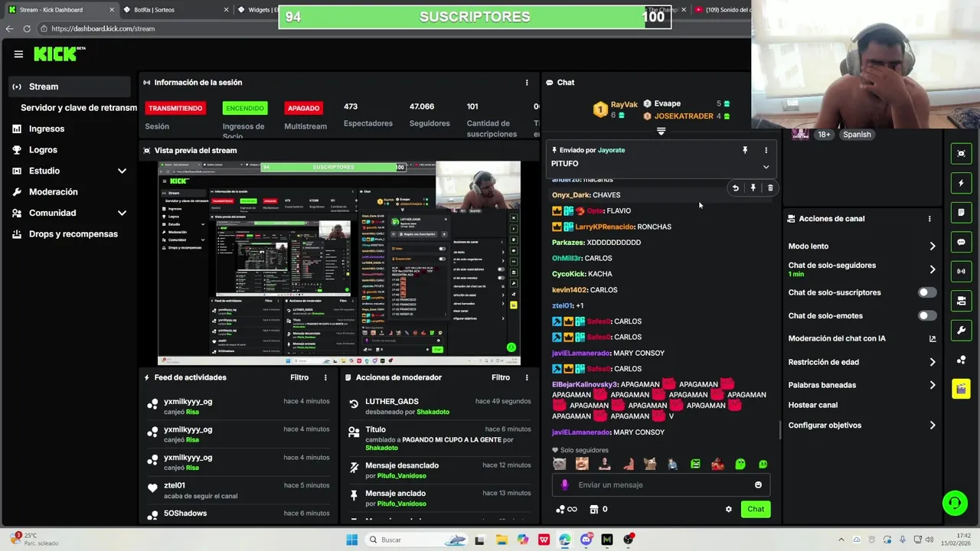Screen dimensions: 980x551
Task: Open Moderación in the sidebar
Action: [54, 192]
